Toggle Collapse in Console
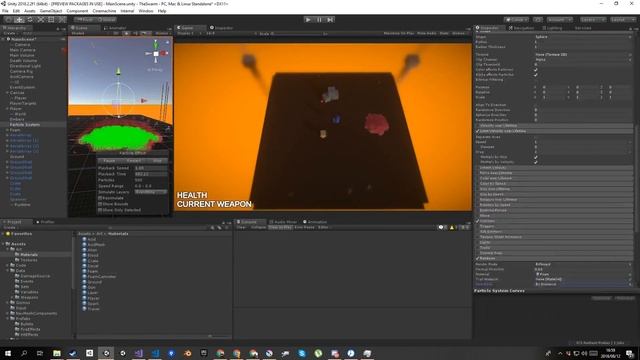Viewport: 640px width, 360px height. (x=258, y=227)
